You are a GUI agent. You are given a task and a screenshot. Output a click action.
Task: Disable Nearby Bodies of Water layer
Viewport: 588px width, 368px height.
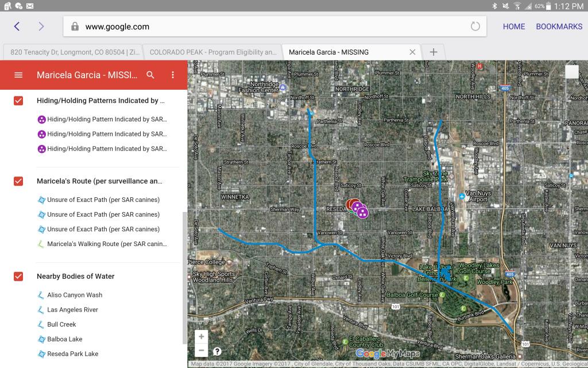click(18, 277)
